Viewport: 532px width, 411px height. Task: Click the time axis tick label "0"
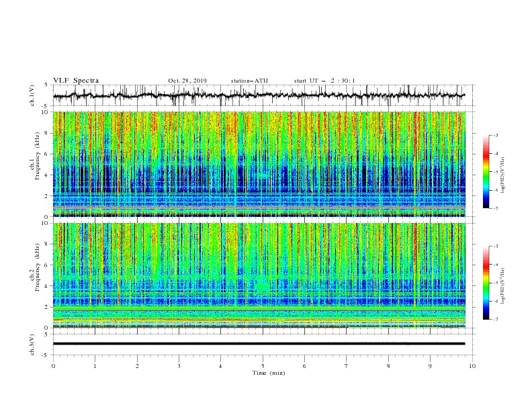(53, 366)
